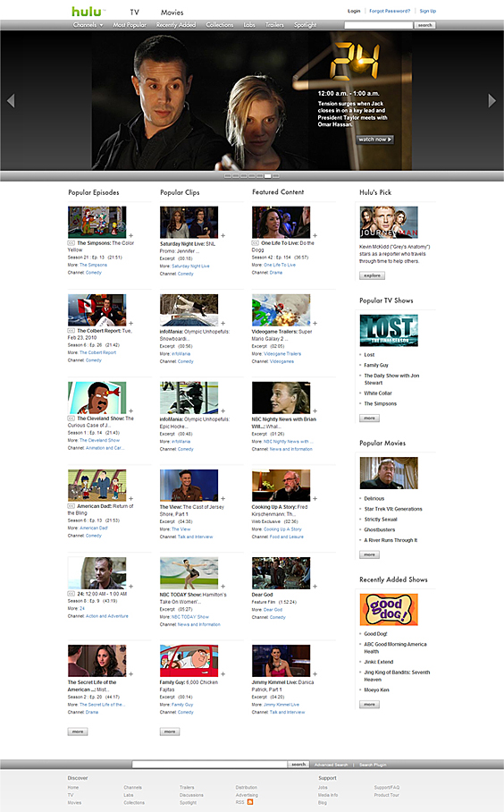Add The Colbert Report via plus icon
The width and height of the screenshot is (504, 812).
point(131,323)
